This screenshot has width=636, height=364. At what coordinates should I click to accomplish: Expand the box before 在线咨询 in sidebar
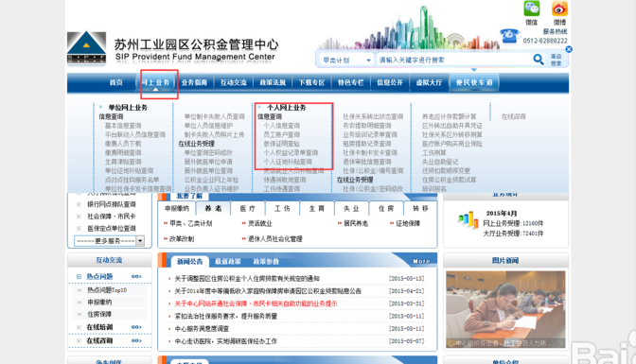coord(79,341)
